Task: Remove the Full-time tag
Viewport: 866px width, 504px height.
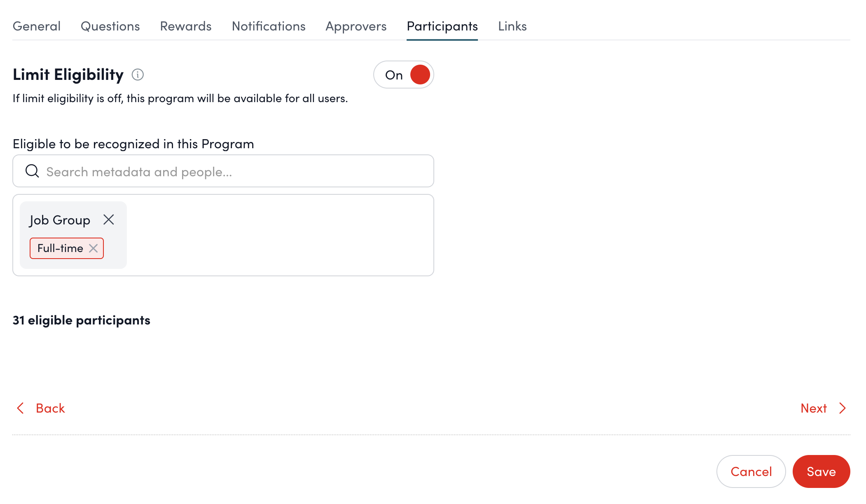Action: 94,248
